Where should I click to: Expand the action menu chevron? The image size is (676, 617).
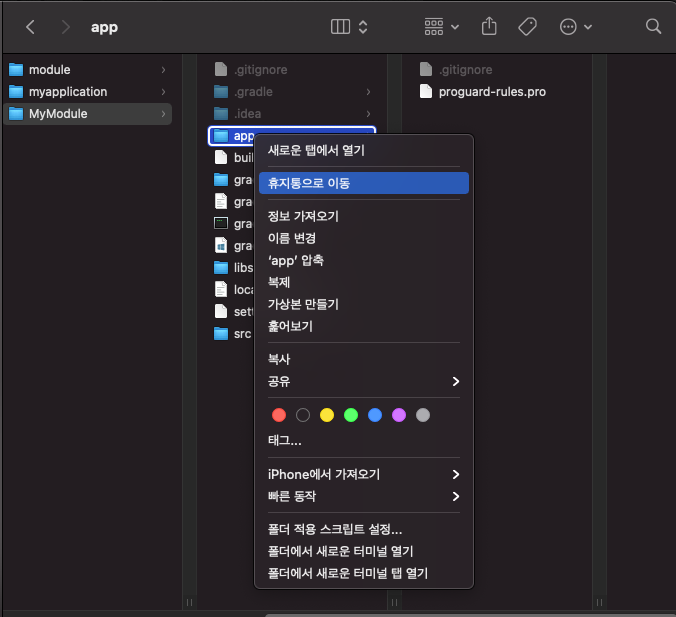coord(588,27)
